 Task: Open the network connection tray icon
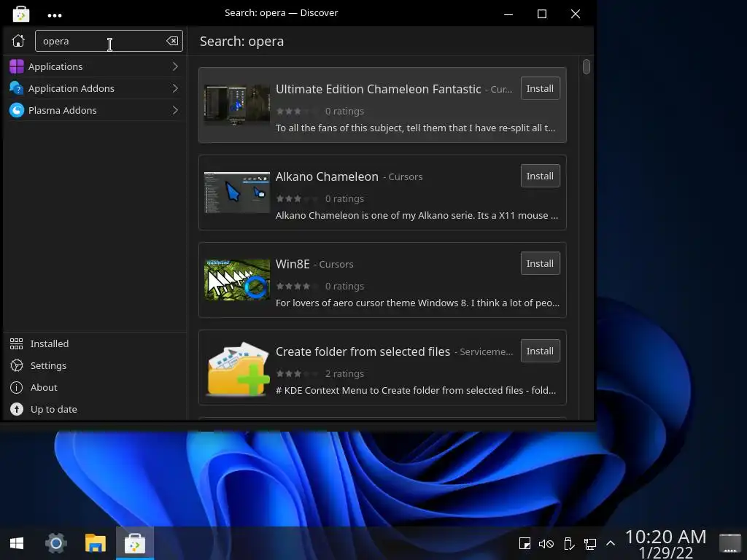tap(589, 543)
